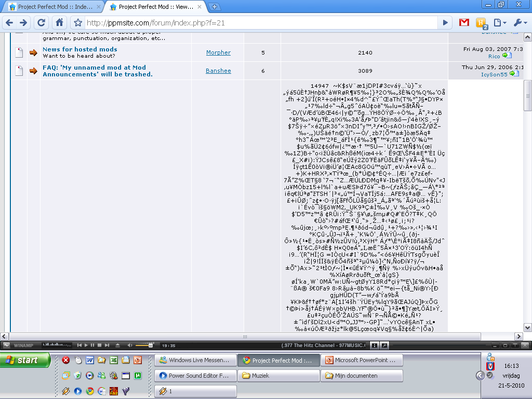The height and width of the screenshot is (399, 532).
Task: Launch Word from quick launch
Action: click(x=89, y=360)
